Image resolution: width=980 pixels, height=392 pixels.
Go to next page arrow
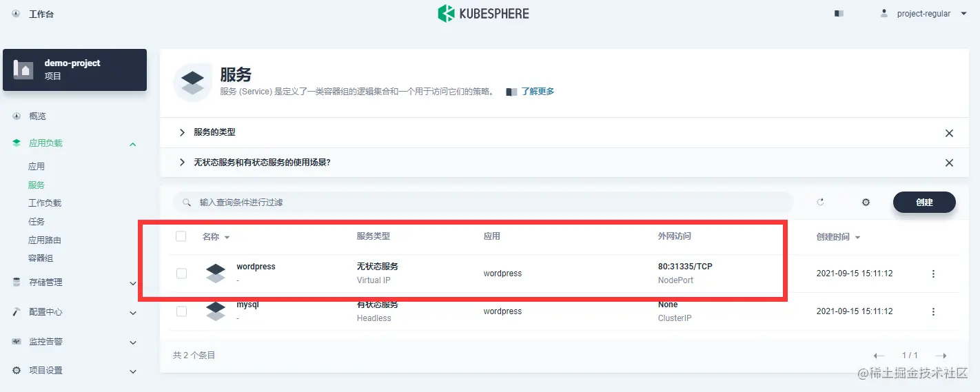coord(941,355)
